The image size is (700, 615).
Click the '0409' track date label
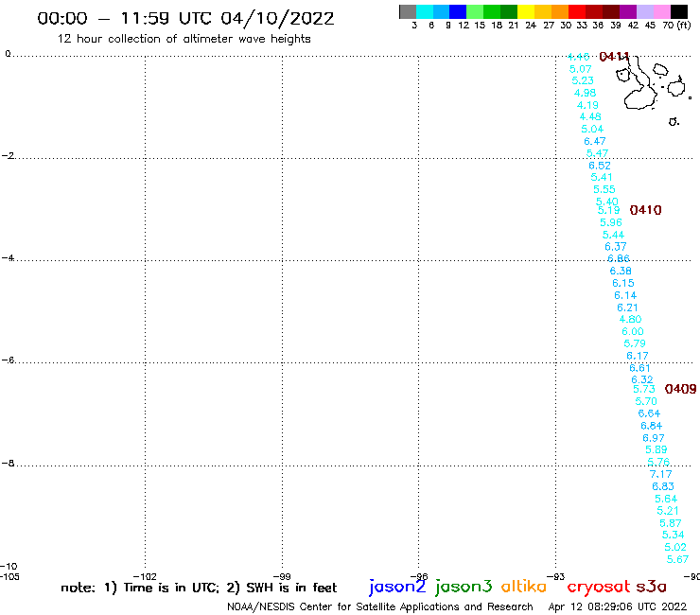click(x=680, y=389)
